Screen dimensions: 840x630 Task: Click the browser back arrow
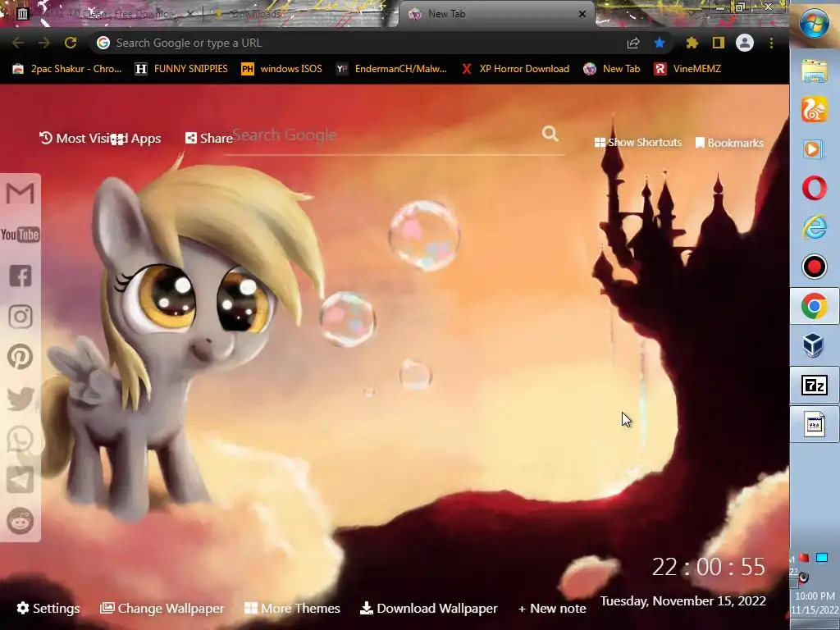(18, 43)
